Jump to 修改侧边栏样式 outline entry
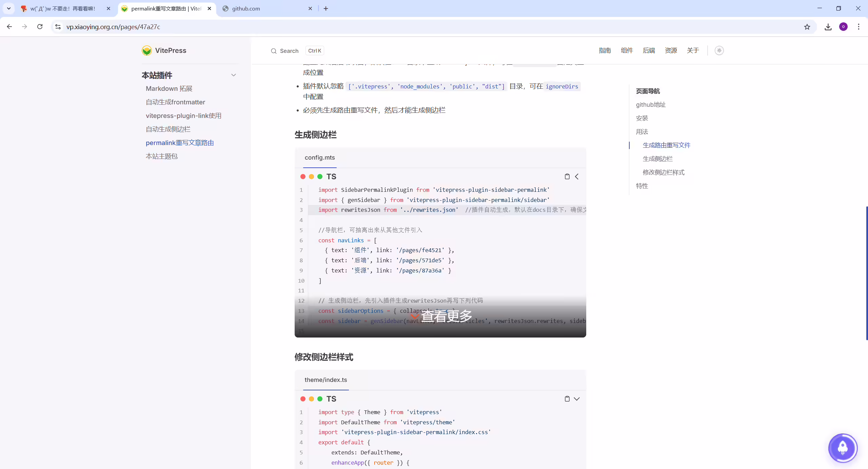 tap(664, 172)
